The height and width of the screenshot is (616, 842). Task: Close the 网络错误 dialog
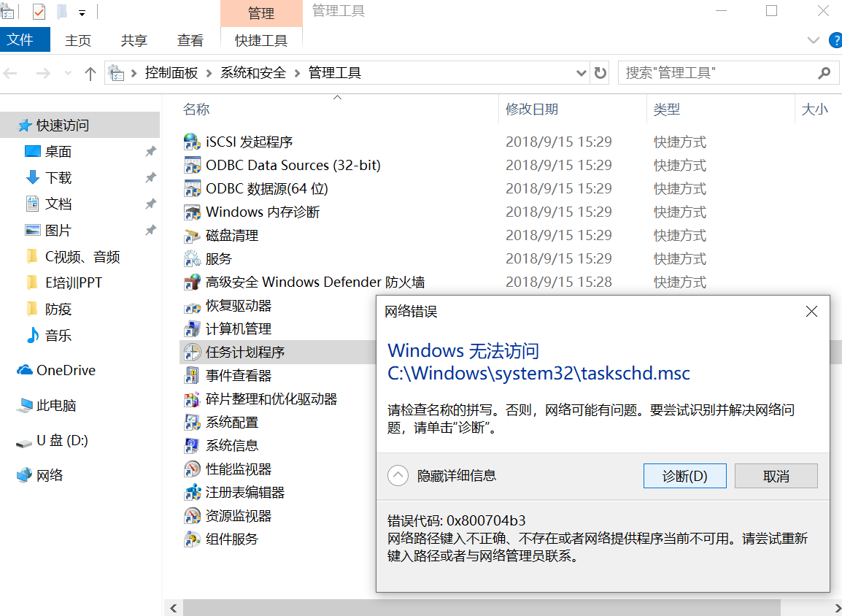pos(811,312)
